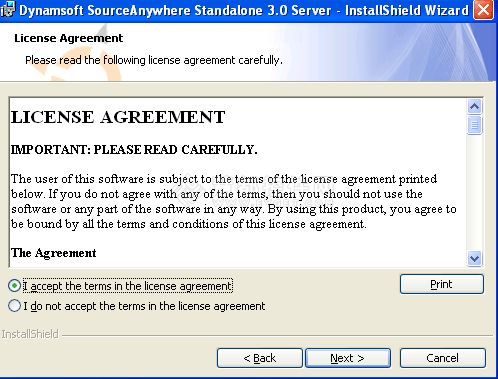Click 'The Agreement' section heading
Screen dimensions: 498x379
[54, 253]
